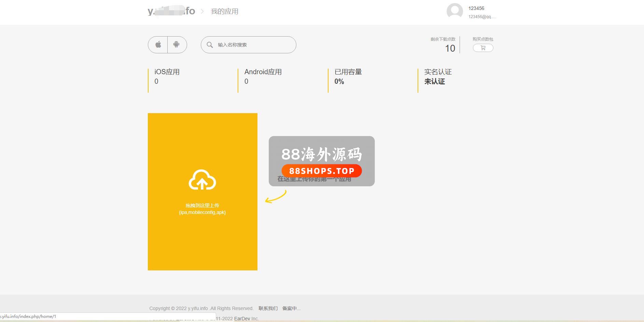Click the 未认证 real-name status

[434, 82]
